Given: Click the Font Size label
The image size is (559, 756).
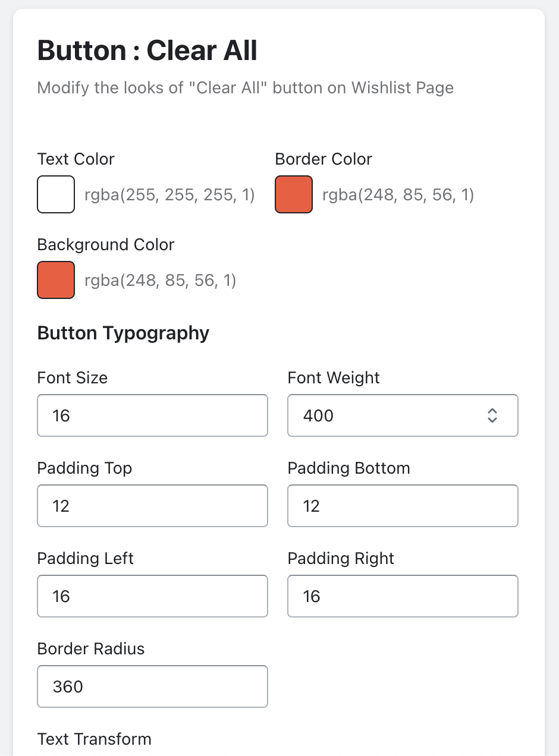Looking at the screenshot, I should (x=72, y=378).
